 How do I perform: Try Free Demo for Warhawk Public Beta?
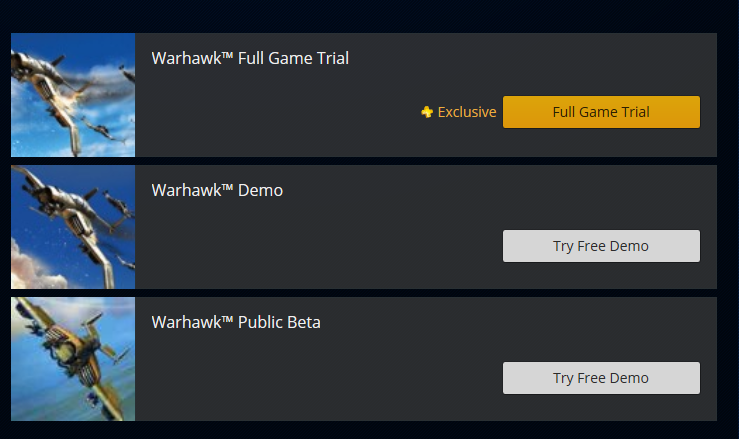(601, 378)
